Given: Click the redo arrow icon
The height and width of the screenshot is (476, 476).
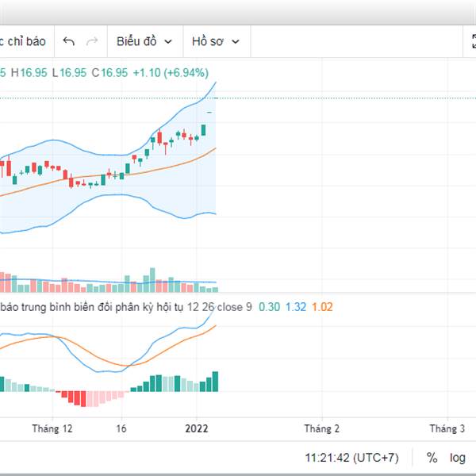Looking at the screenshot, I should [x=92, y=41].
